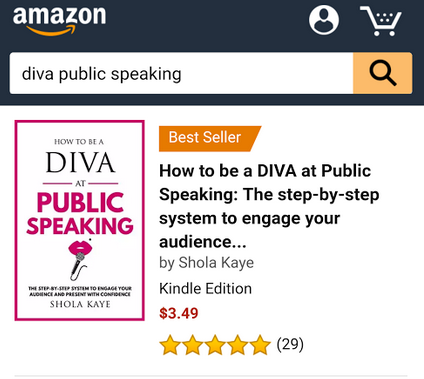Open the shopping cart icon

click(381, 21)
